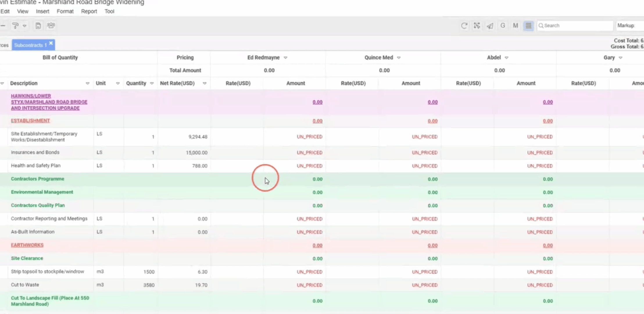Click the M toolbar button
The image size is (644, 314).
click(516, 26)
